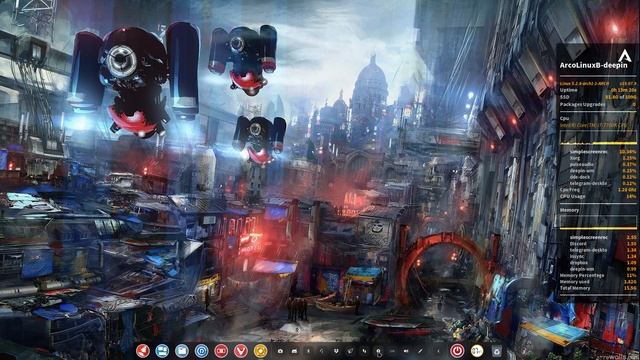The height and width of the screenshot is (360, 640).
Task: Click the red power button in dock
Action: pos(457,351)
